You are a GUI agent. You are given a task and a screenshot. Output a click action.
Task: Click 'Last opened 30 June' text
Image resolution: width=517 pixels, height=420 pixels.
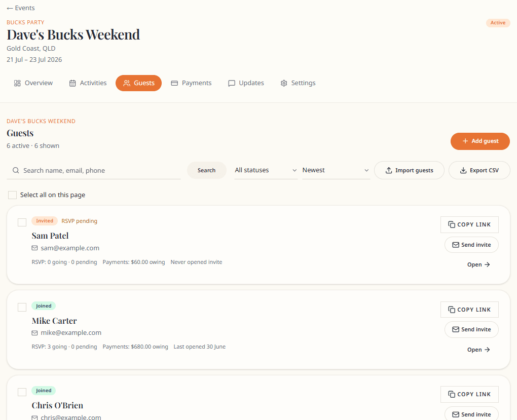pyautogui.click(x=200, y=347)
